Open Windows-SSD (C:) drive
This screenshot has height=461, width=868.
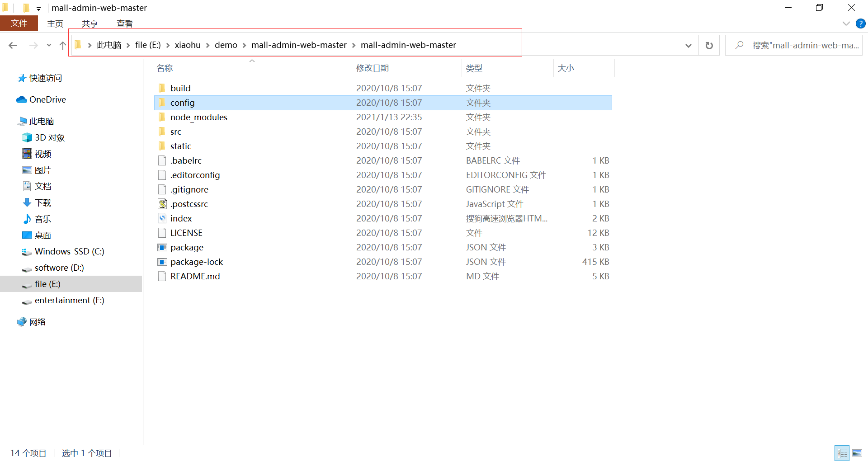(x=63, y=251)
